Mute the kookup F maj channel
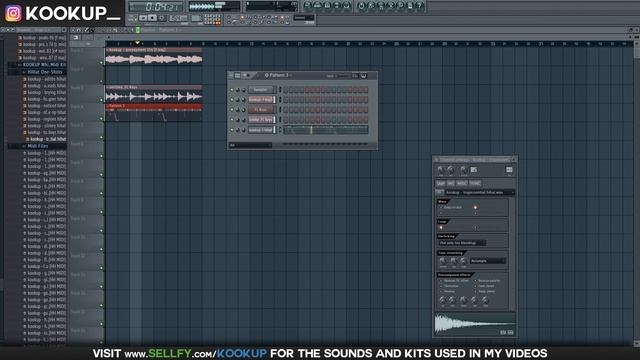Screen dimensions: 640x360 [x=232, y=100]
